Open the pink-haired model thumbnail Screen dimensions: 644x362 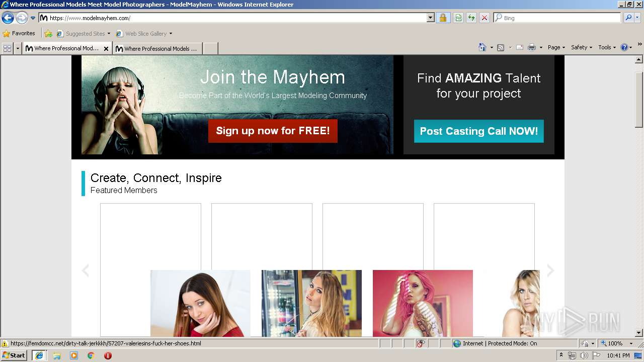pyautogui.click(x=423, y=303)
